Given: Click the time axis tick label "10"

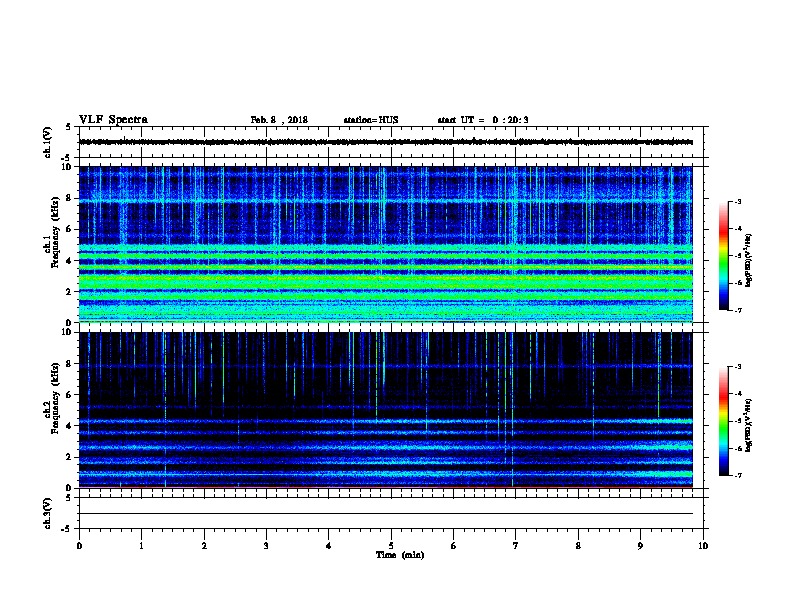Looking at the screenshot, I should click(x=703, y=546).
